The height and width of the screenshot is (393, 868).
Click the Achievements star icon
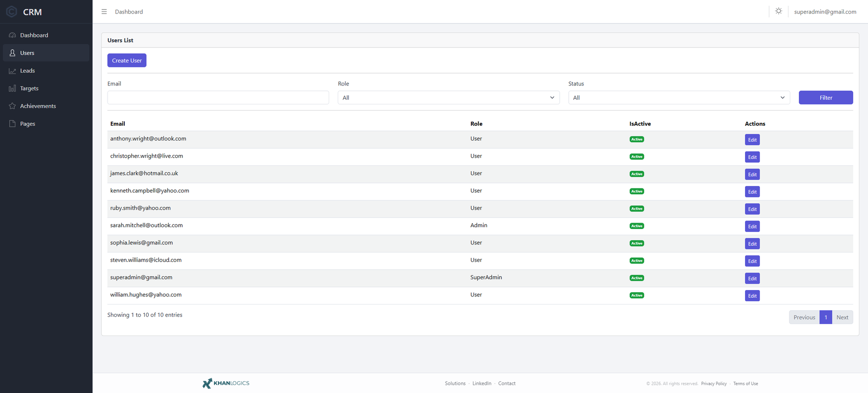pyautogui.click(x=12, y=106)
